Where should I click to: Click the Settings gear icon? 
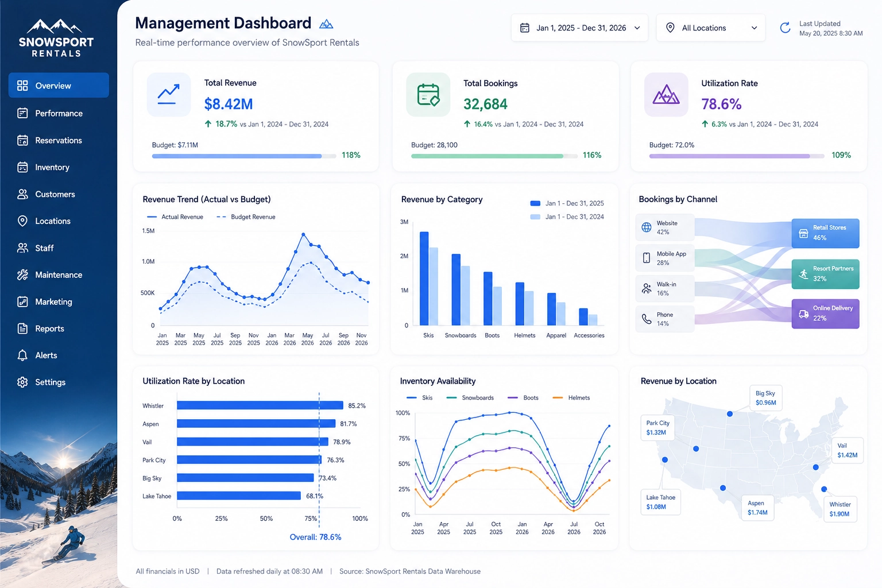(22, 382)
